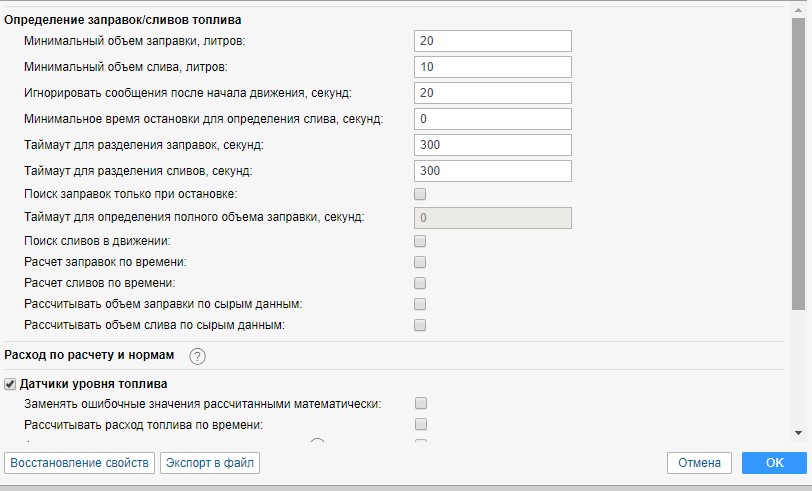Viewport: 812px width, 491px height.
Task: Enable Рассчитывать объем слива по сырым данным
Action: click(420, 325)
